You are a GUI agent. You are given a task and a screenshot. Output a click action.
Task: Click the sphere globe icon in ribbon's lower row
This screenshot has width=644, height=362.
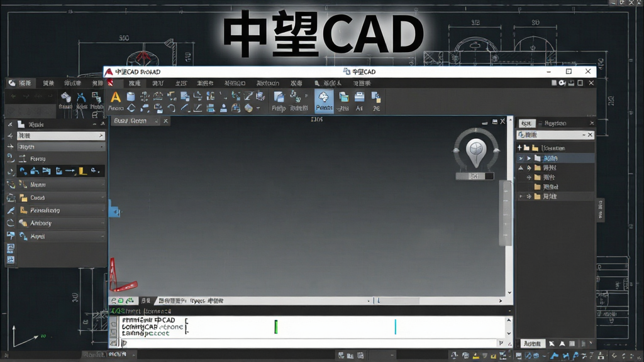click(x=248, y=108)
